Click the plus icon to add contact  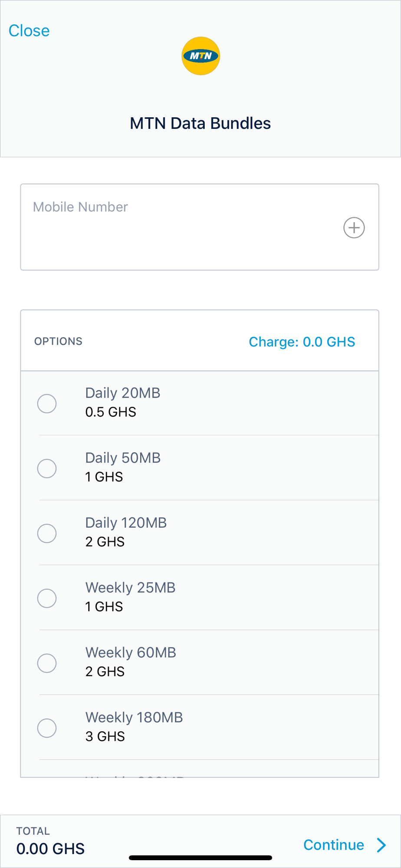[354, 227]
